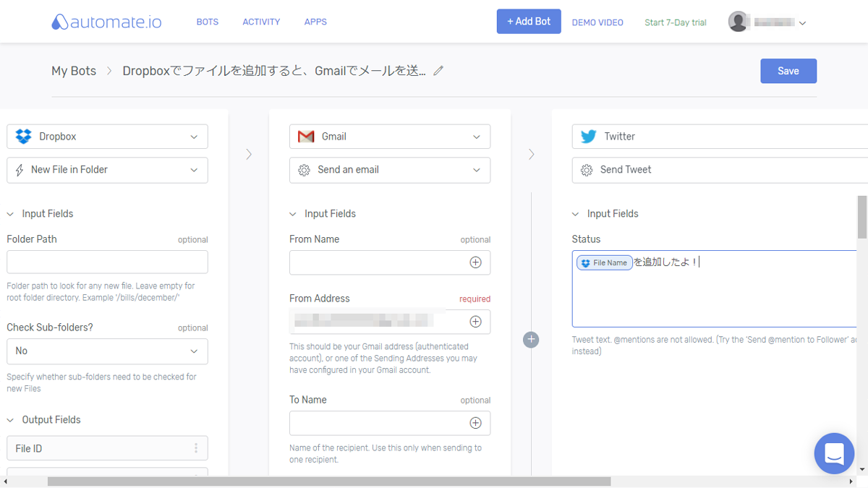Click the pencil icon to rename the bot
Viewport: 868px width, 488px height.
point(438,71)
